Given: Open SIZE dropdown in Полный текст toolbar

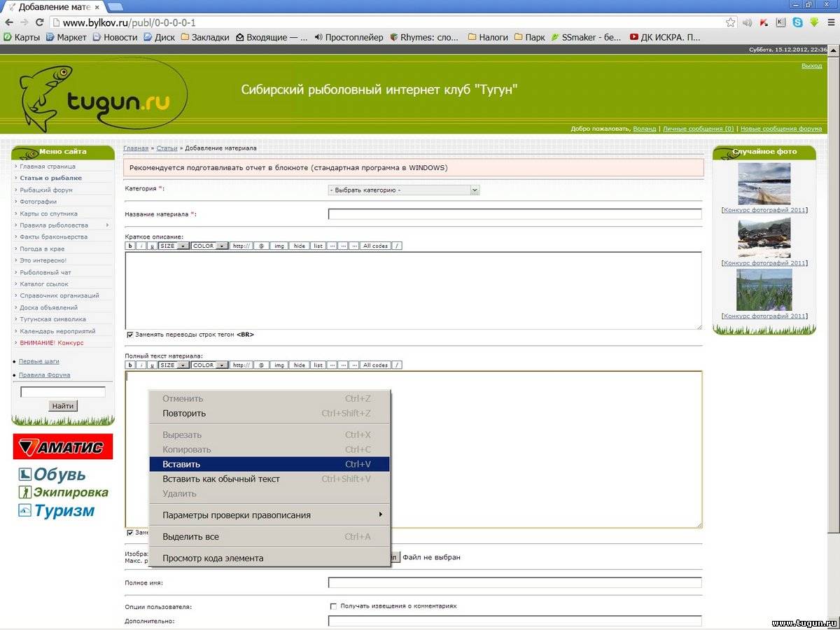Looking at the screenshot, I should 174,365.
